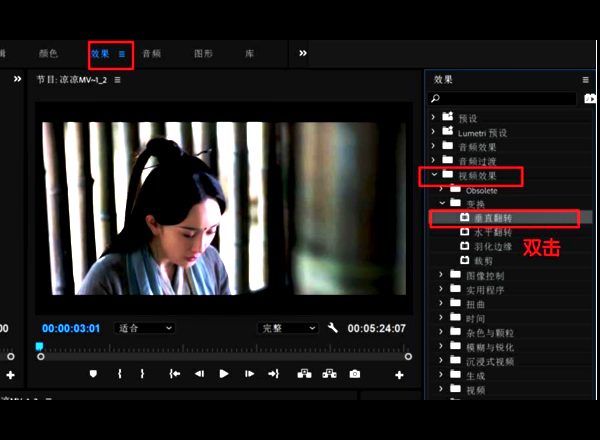Viewport: 600px width, 440px height.
Task: Select the 裁剪 effect
Action: click(481, 260)
